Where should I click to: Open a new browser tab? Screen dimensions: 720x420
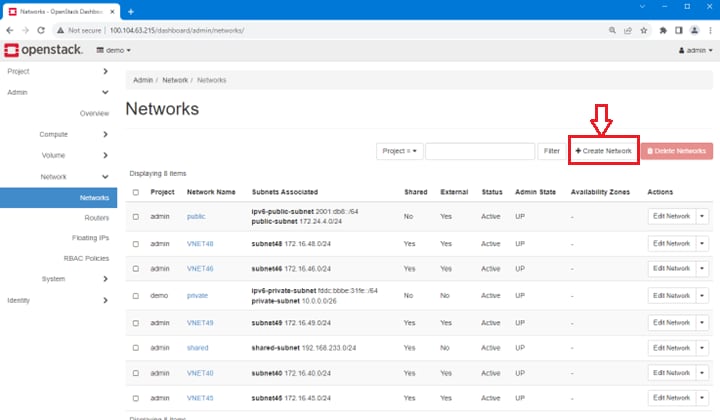[131, 11]
